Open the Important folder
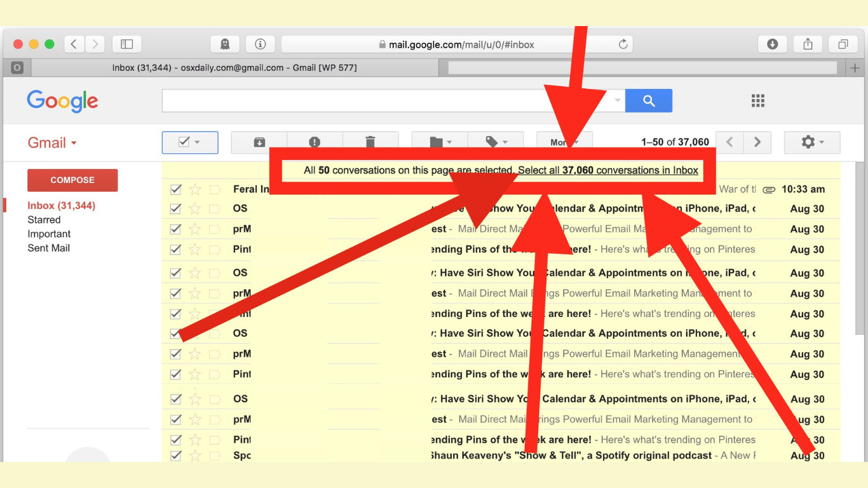The width and height of the screenshot is (868, 488). click(x=49, y=234)
